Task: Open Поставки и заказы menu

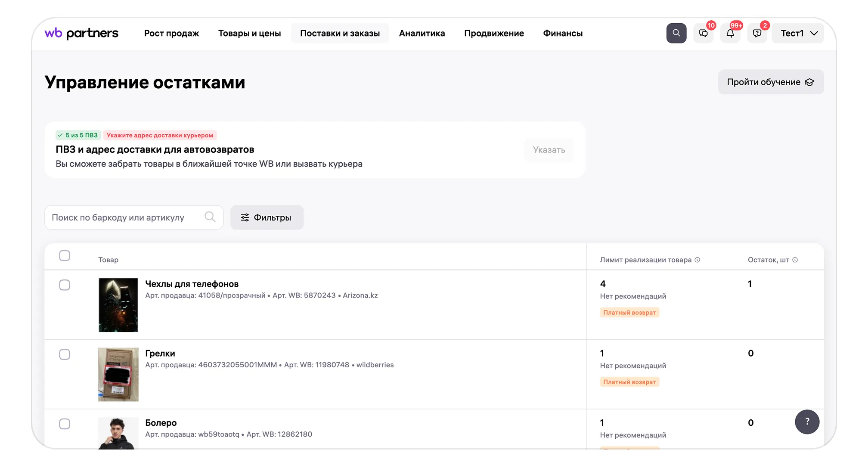Action: pyautogui.click(x=340, y=33)
